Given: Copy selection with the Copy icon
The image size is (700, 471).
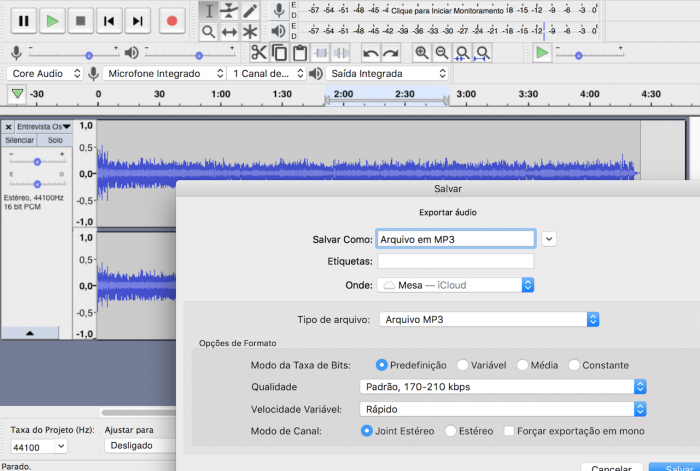Looking at the screenshot, I should (x=279, y=53).
